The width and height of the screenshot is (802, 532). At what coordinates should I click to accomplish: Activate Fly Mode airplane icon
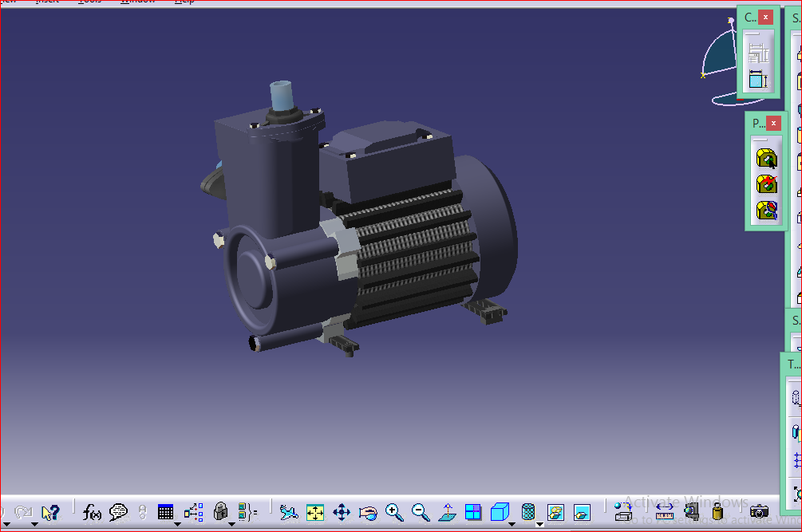point(289,512)
